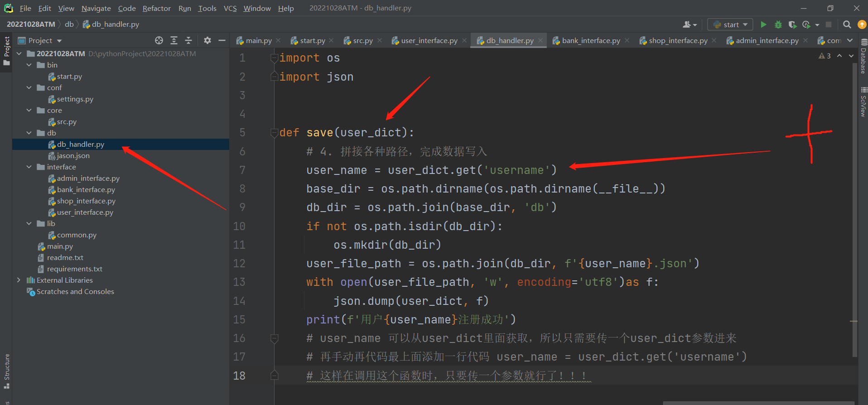Switch to the start.py tab
This screenshot has height=405, width=868.
[312, 40]
